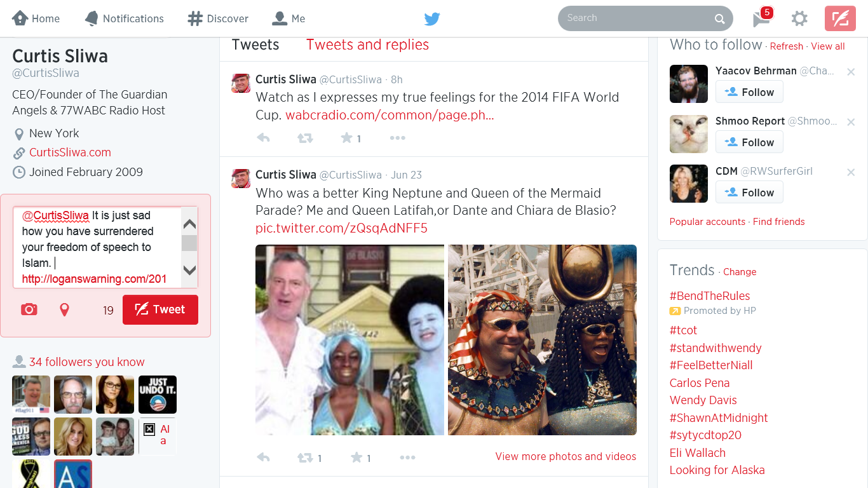Open the wabcradio.com link
The height and width of the screenshot is (488, 868).
click(x=390, y=116)
